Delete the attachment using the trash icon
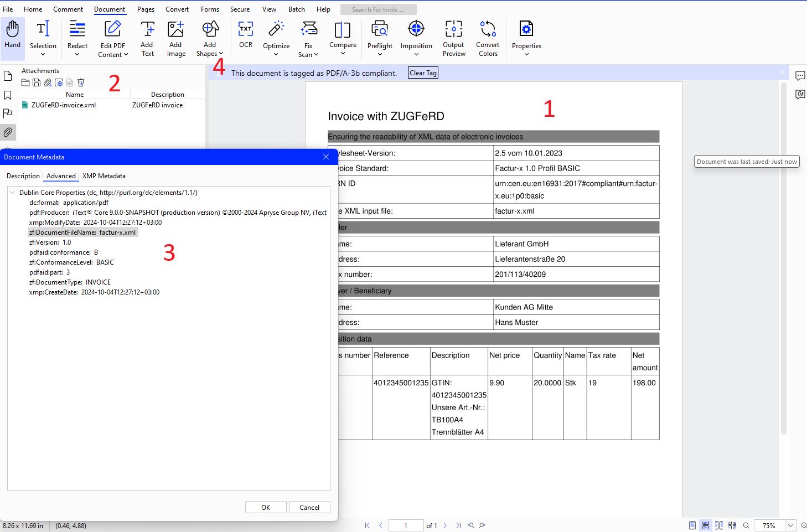This screenshot has height=532, width=807. [81, 82]
